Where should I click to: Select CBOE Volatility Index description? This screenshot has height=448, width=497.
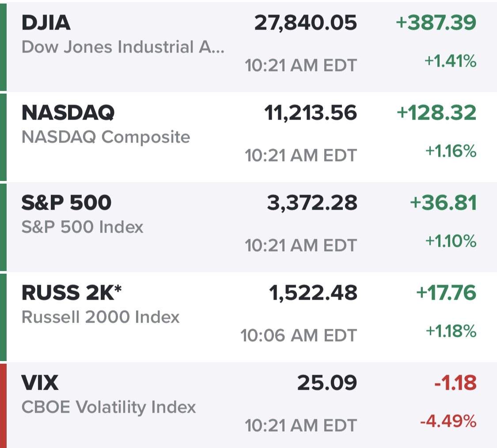(x=109, y=407)
